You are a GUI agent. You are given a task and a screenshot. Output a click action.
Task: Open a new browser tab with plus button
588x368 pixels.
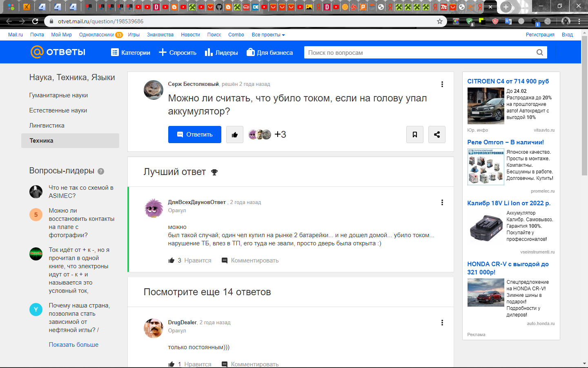(x=506, y=7)
